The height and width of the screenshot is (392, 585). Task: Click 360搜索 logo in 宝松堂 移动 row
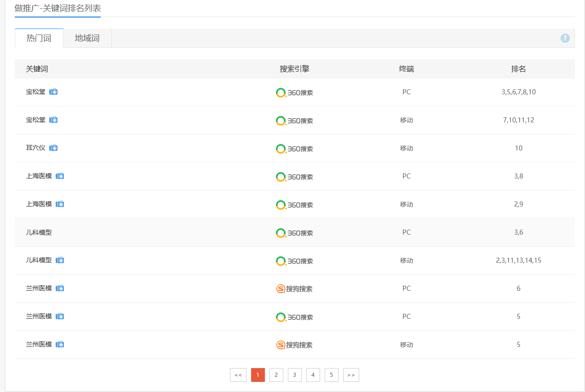point(294,121)
